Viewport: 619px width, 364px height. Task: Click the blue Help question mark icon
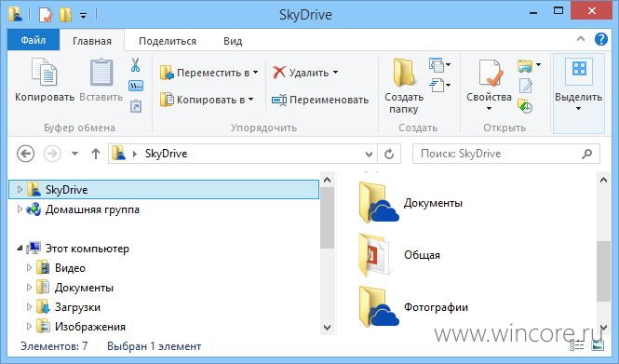pos(600,39)
